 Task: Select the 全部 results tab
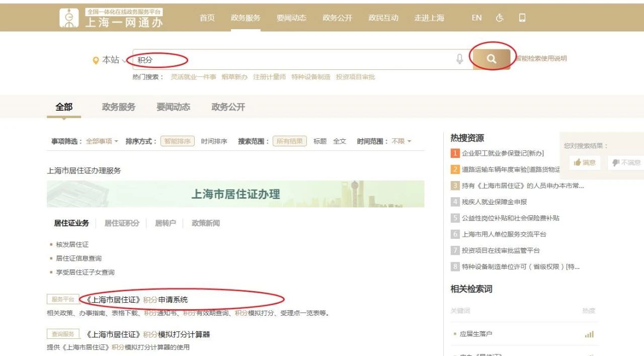tap(64, 107)
